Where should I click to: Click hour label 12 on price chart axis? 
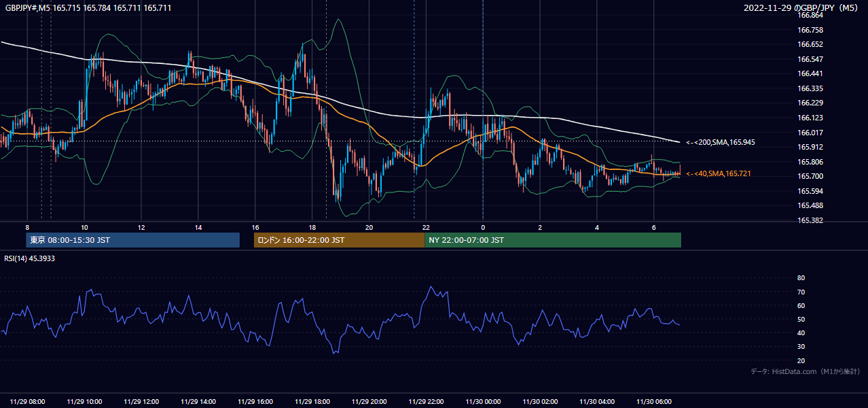[x=141, y=227]
